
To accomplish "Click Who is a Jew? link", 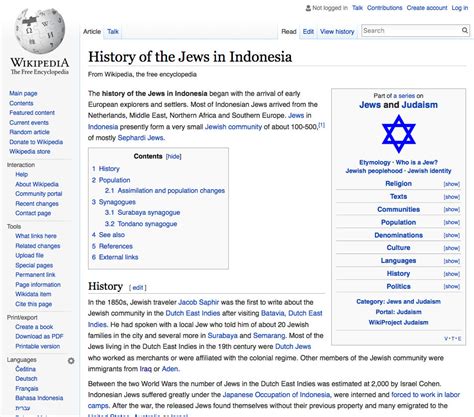I will click(417, 162).
